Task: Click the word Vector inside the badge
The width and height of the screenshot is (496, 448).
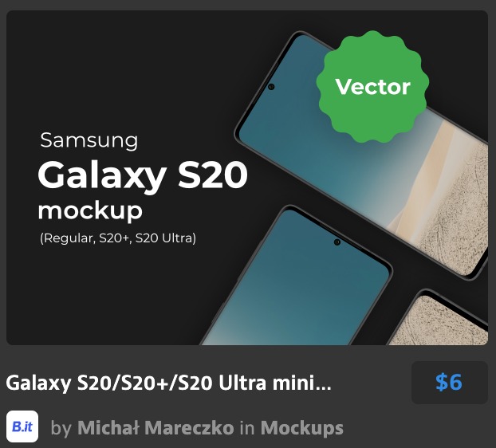Action: click(x=372, y=87)
